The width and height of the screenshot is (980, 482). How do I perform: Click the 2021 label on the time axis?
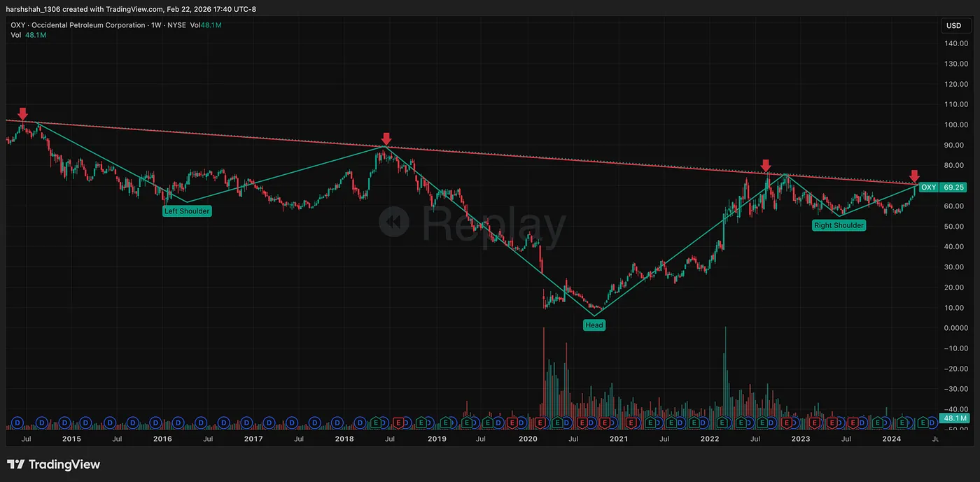coord(619,439)
